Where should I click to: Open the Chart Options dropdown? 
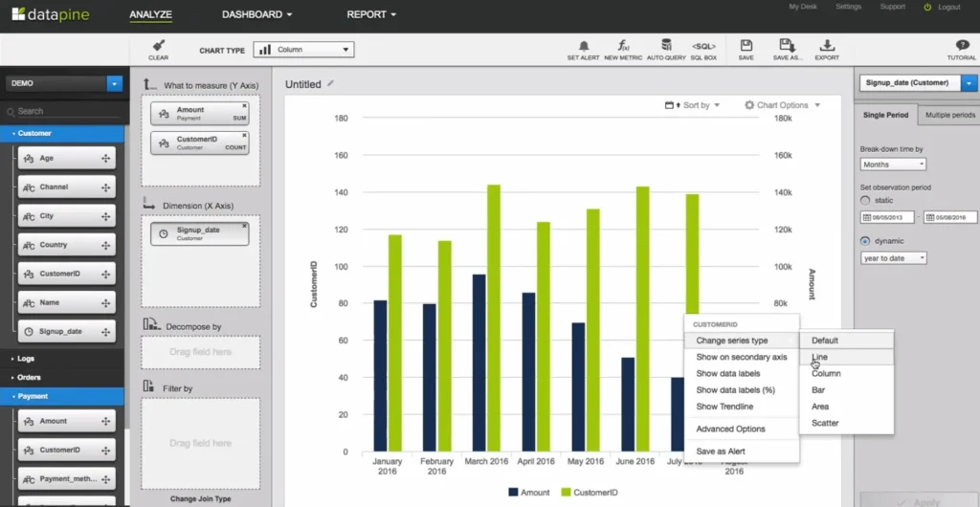[x=782, y=105]
